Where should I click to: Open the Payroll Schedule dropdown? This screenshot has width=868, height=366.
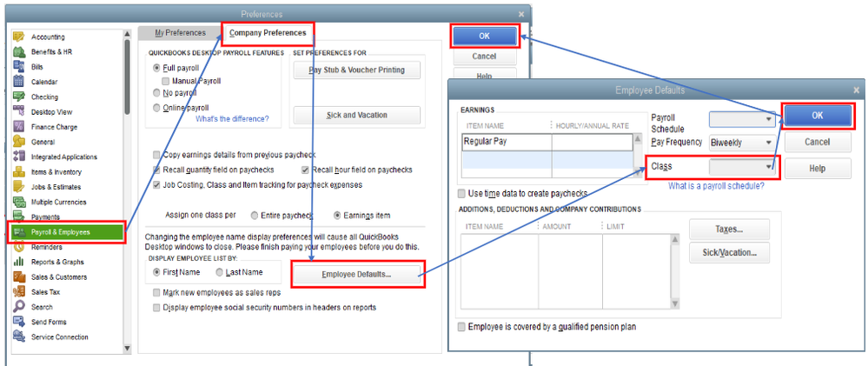[x=741, y=119]
